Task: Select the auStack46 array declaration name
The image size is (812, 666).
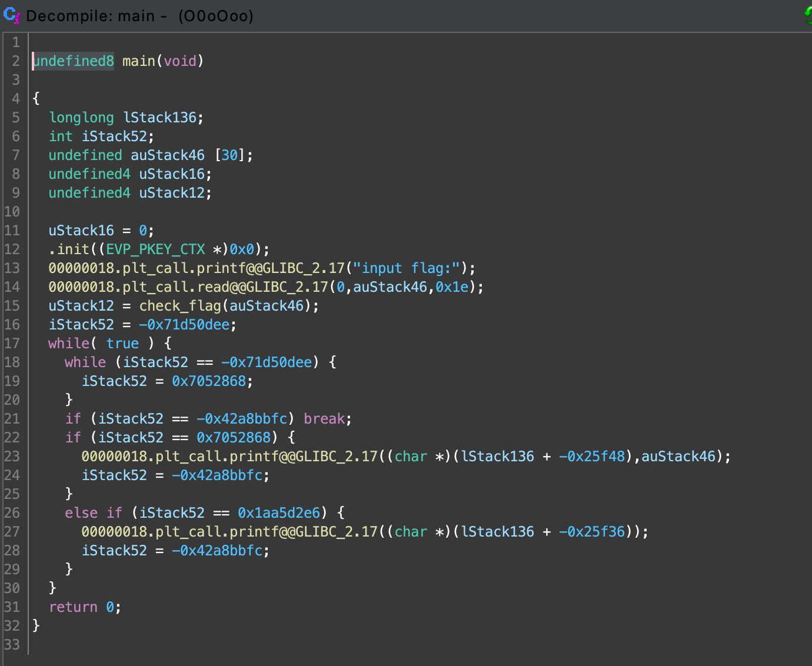Action: point(168,155)
